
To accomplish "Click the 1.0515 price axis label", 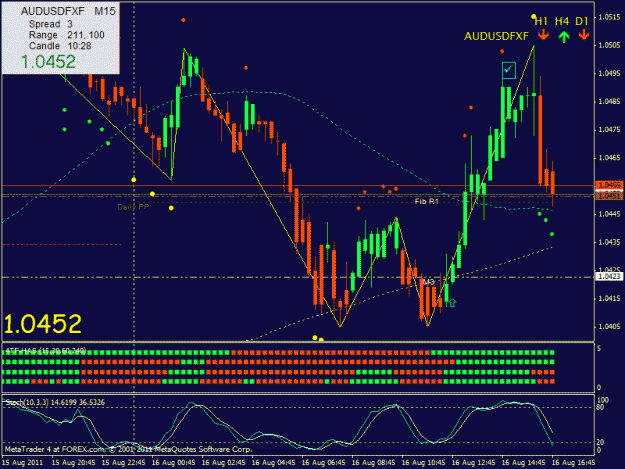I will (610, 17).
